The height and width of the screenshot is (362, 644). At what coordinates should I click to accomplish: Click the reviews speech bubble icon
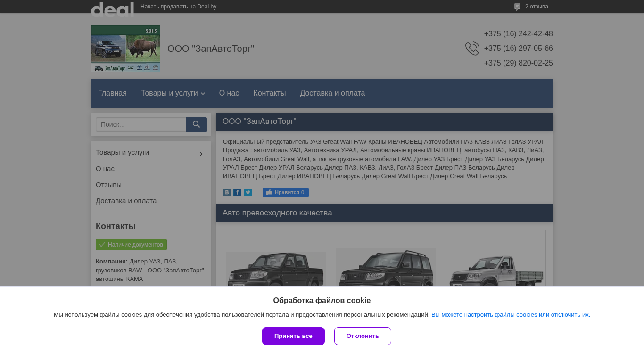pos(517,7)
